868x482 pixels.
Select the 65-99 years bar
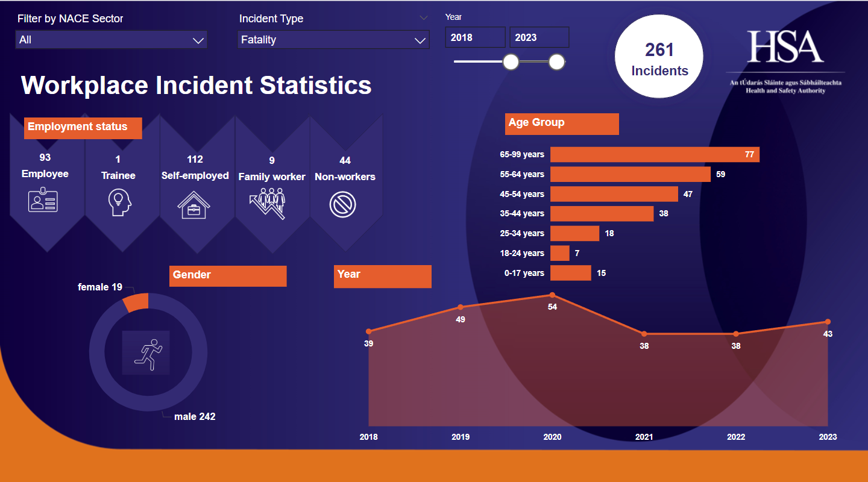[x=655, y=155]
